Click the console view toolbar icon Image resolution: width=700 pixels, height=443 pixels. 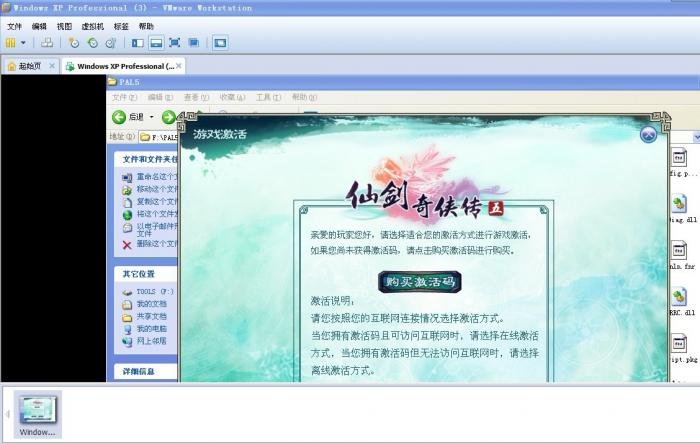[220, 43]
